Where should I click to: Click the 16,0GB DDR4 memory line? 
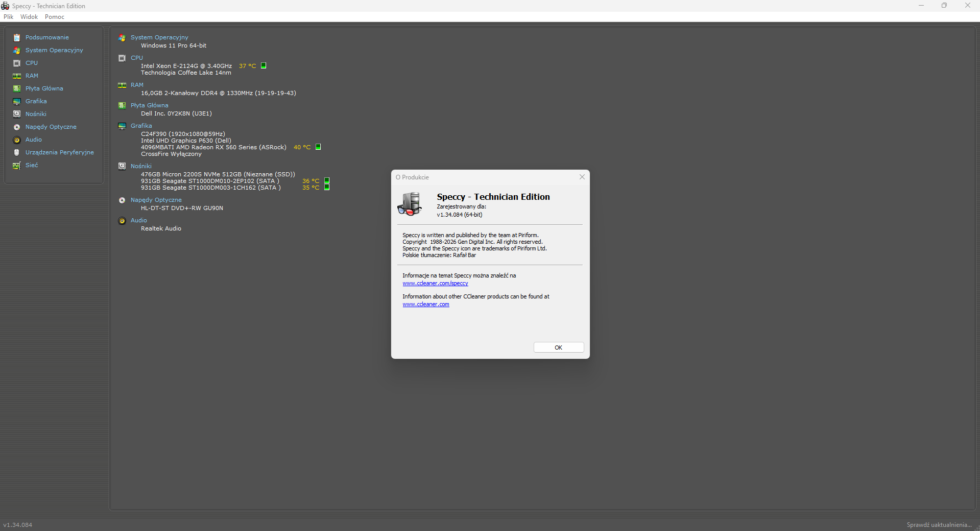219,93
